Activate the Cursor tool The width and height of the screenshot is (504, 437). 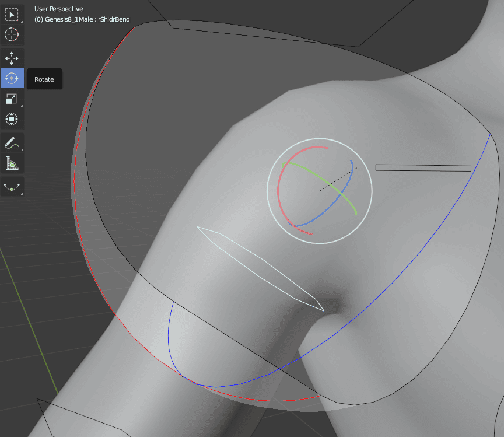coord(12,35)
